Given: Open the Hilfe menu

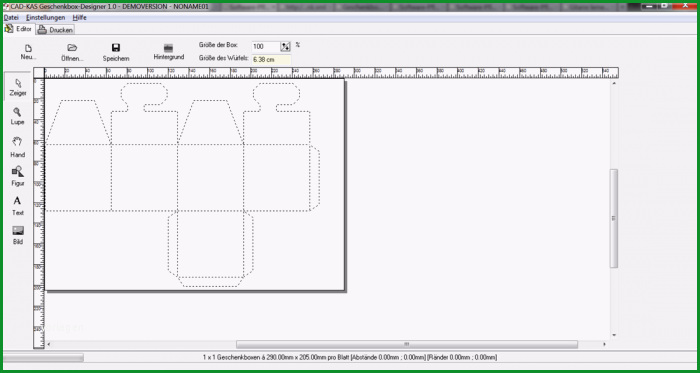Looking at the screenshot, I should 79,17.
